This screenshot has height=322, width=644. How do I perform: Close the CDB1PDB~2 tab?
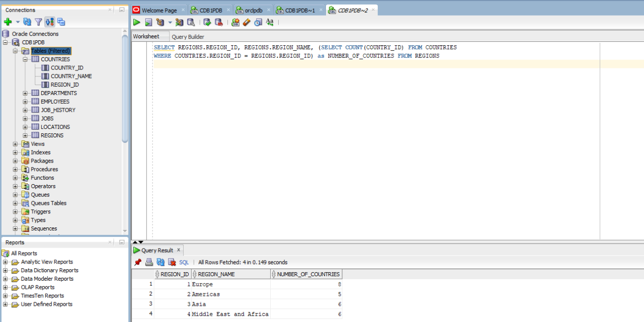[373, 10]
